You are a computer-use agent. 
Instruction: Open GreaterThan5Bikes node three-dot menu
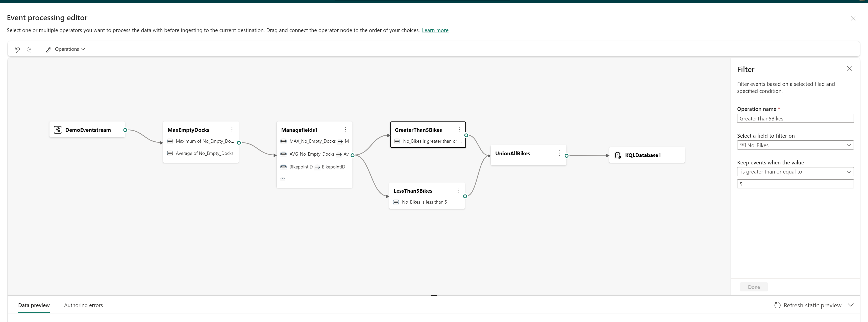(x=459, y=130)
